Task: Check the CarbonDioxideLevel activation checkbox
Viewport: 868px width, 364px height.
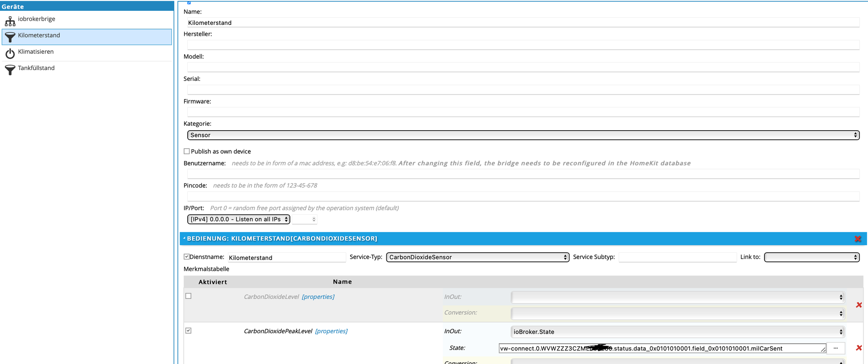Action: 189,296
